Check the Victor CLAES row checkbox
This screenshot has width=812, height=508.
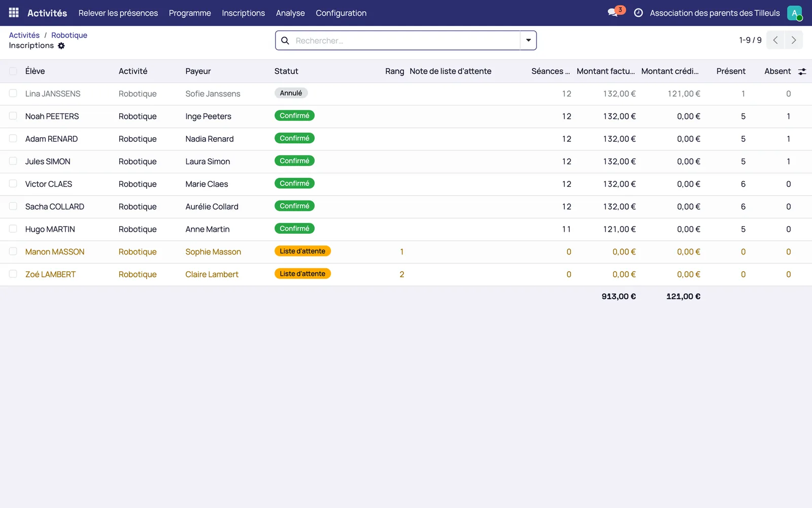pos(13,184)
